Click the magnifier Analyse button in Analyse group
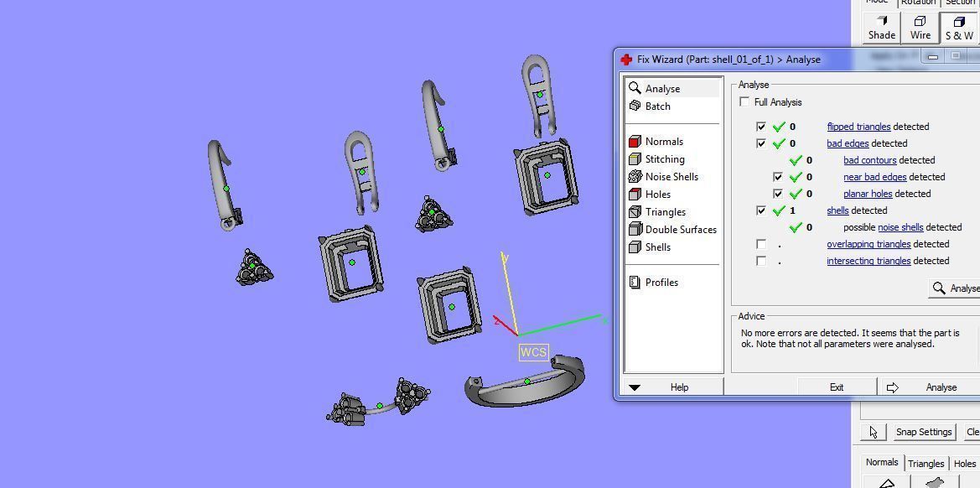The width and height of the screenshot is (980, 488). pos(955,288)
